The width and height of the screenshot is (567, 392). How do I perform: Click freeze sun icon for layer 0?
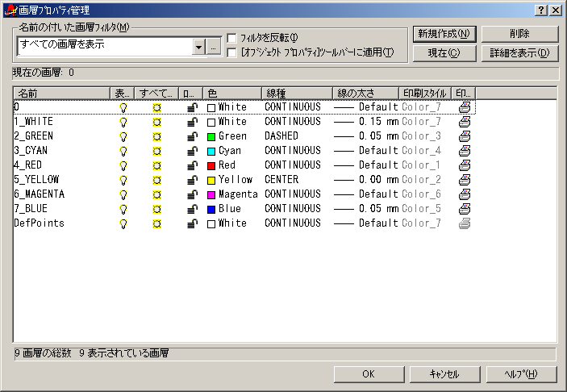(x=156, y=107)
